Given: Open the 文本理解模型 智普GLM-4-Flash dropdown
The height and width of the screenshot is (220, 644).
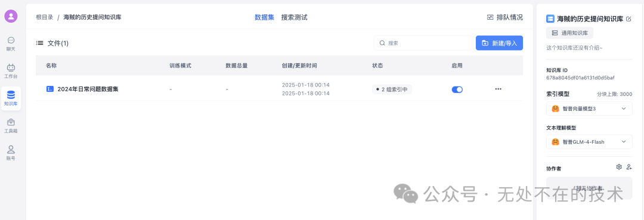Looking at the screenshot, I should [x=589, y=142].
